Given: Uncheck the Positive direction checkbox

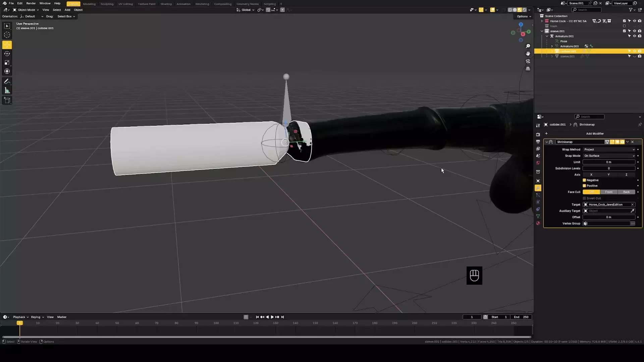Looking at the screenshot, I should tap(584, 186).
